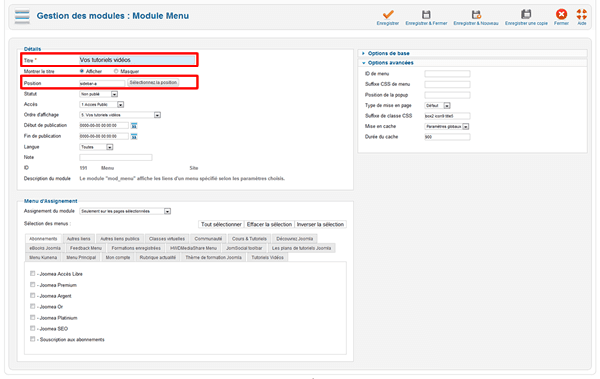Screen dimensions: 600x379
Task: Click Suffixe CSS de menu field
Action: [x=447, y=84]
